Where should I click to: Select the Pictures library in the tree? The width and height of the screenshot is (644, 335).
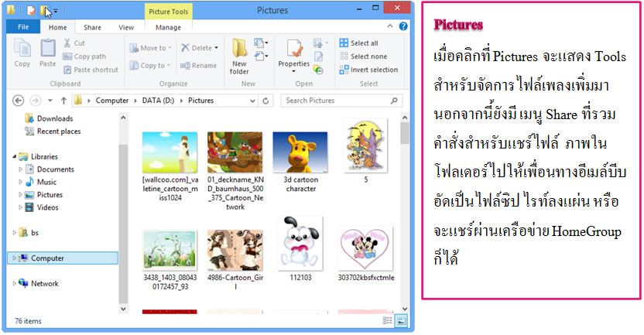(43, 195)
